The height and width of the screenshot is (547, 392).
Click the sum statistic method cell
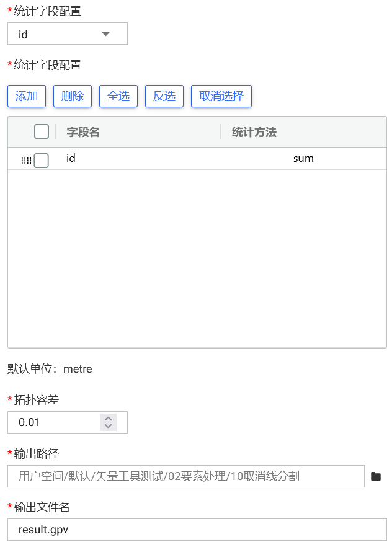(303, 159)
